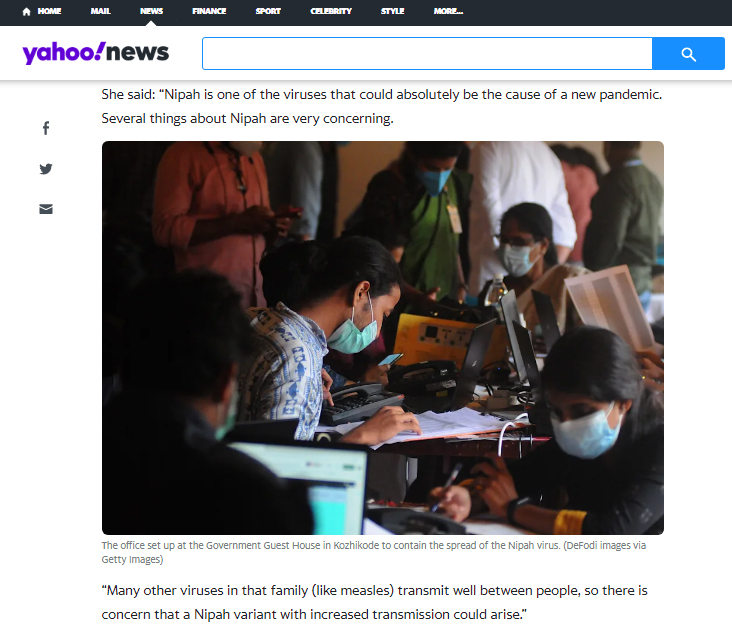Viewport: 732px width, 636px height.
Task: Click the Nipah virus office photo
Action: click(x=383, y=338)
